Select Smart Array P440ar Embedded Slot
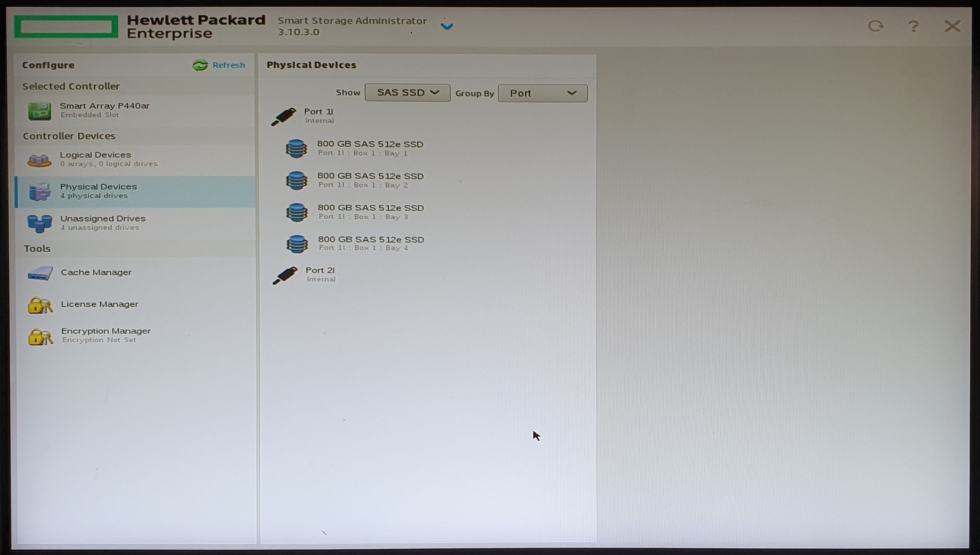980x555 pixels. point(135,111)
